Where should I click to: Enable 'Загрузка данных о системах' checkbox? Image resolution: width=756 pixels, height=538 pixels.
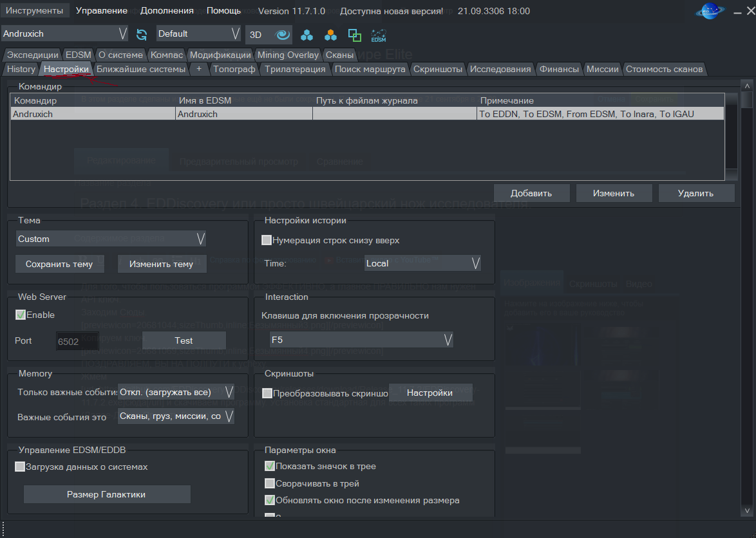(20, 467)
